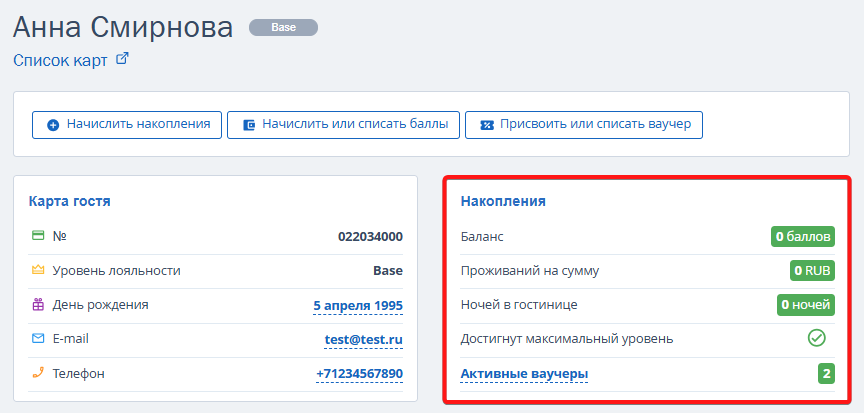Screen dimensions: 865x414
Task: Click the 0 RUB badge
Action: click(x=812, y=271)
